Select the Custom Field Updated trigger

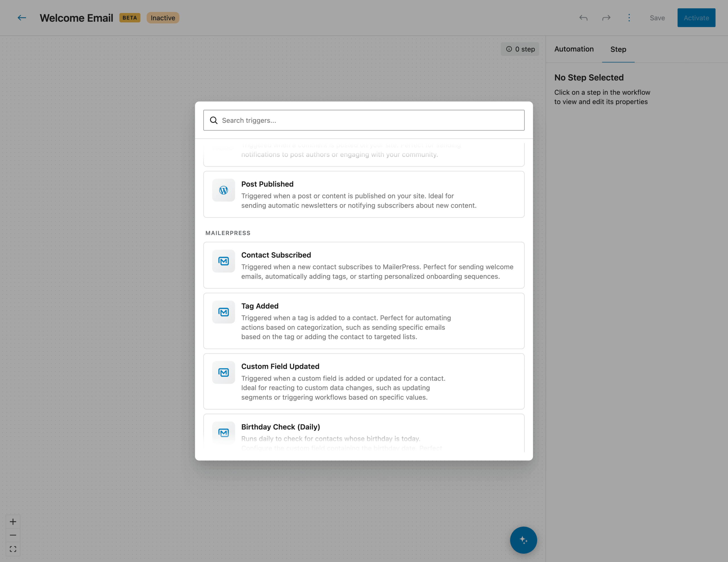point(364,381)
